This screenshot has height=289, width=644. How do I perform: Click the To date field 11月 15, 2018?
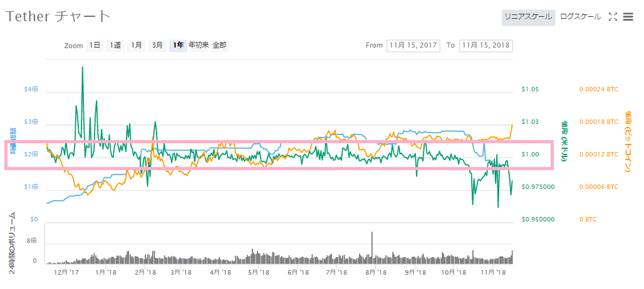click(x=486, y=45)
